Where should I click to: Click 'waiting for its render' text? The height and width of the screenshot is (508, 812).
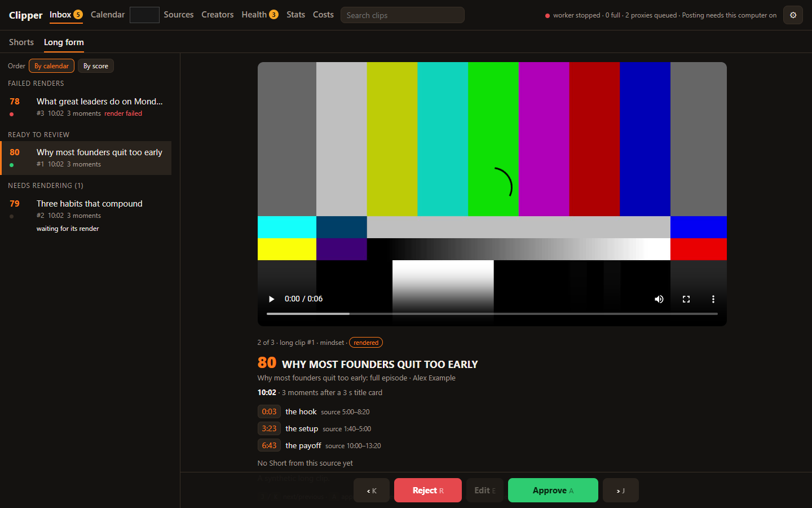[x=68, y=229]
